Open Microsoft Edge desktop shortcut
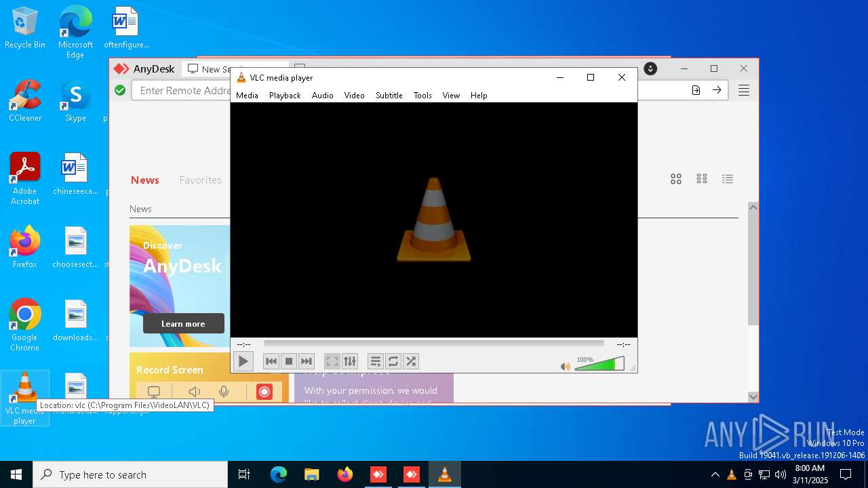The height and width of the screenshot is (488, 868). click(75, 33)
